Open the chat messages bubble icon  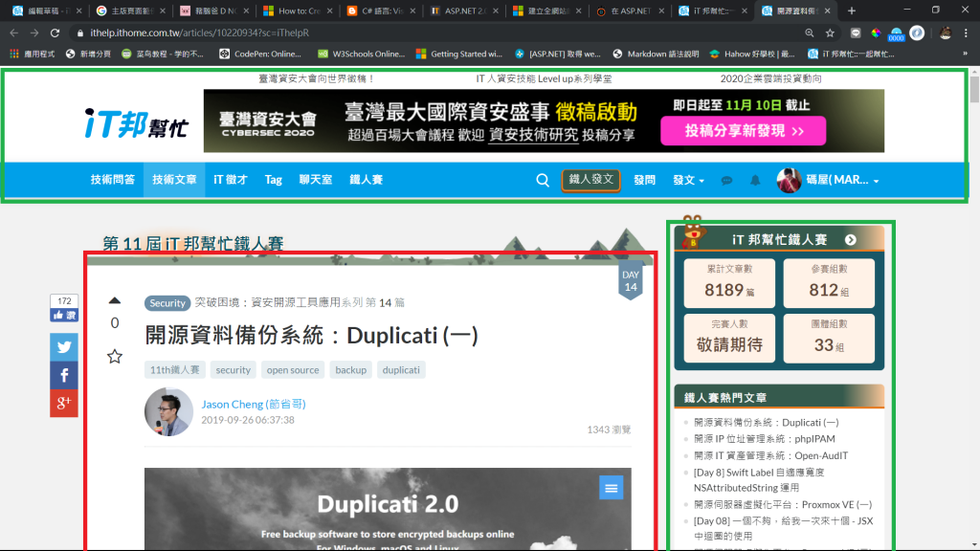point(726,181)
